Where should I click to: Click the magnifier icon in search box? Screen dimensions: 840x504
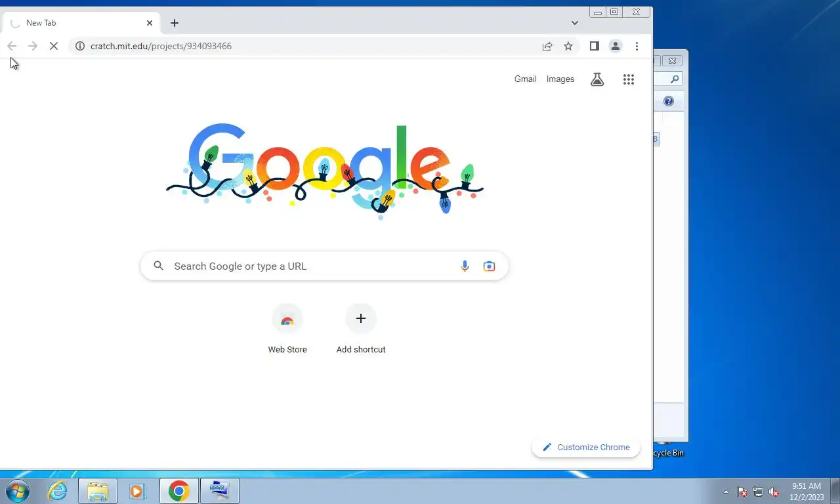click(x=158, y=266)
